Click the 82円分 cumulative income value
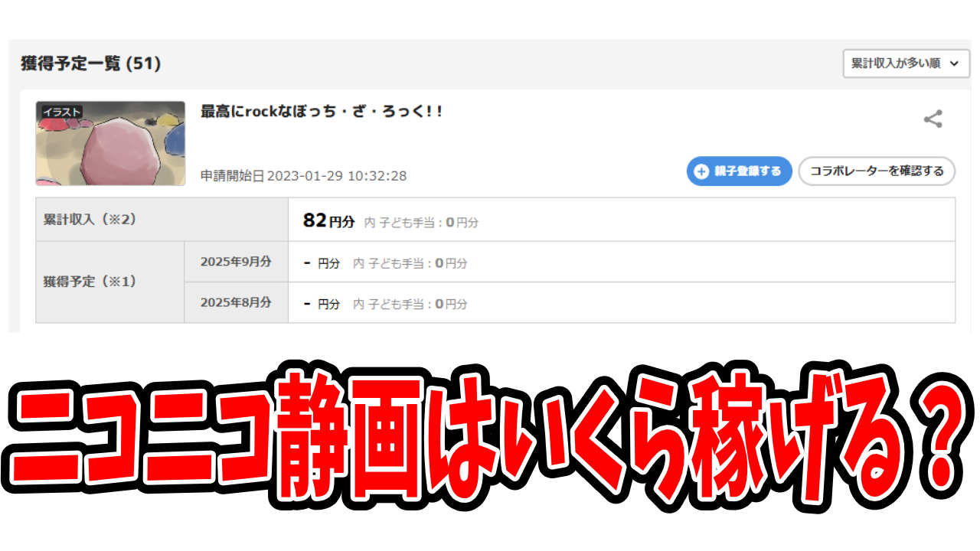Viewport: 980px width, 551px height. (328, 221)
